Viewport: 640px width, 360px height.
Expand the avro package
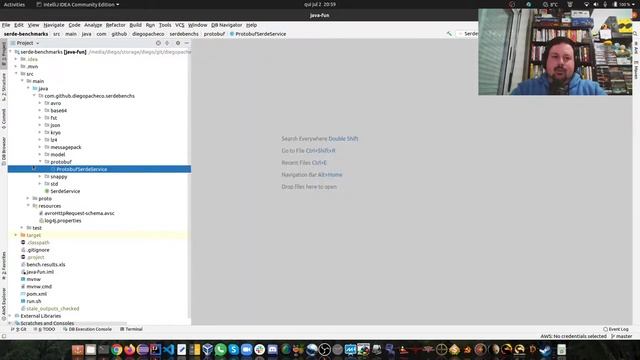[40, 103]
